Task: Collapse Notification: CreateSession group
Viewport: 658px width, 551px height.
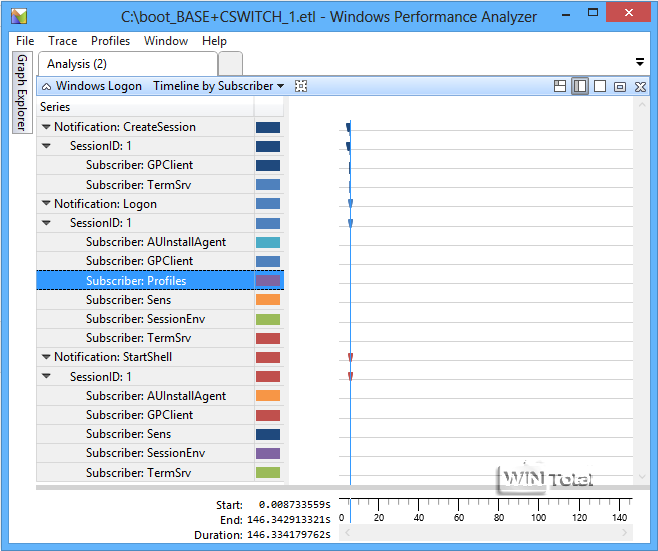Action: tap(46, 127)
